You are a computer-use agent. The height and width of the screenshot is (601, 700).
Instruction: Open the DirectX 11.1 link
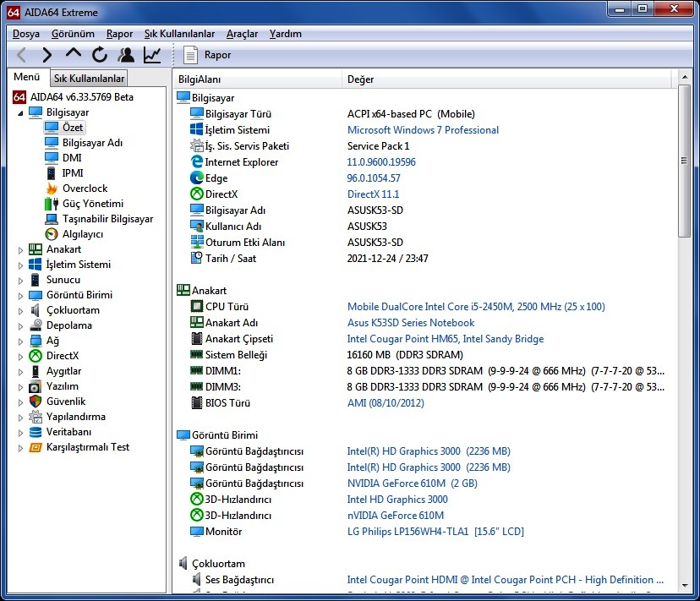[373, 194]
